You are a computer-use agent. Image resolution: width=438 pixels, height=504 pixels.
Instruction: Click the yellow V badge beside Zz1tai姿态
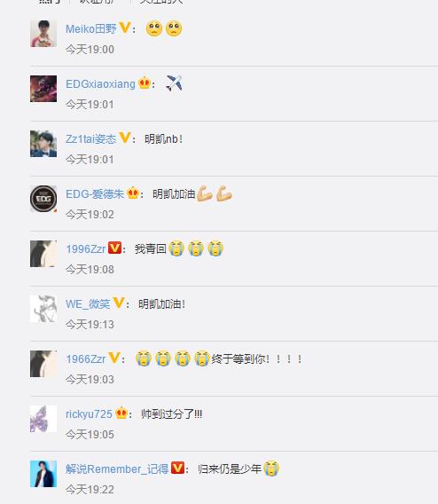[125, 138]
